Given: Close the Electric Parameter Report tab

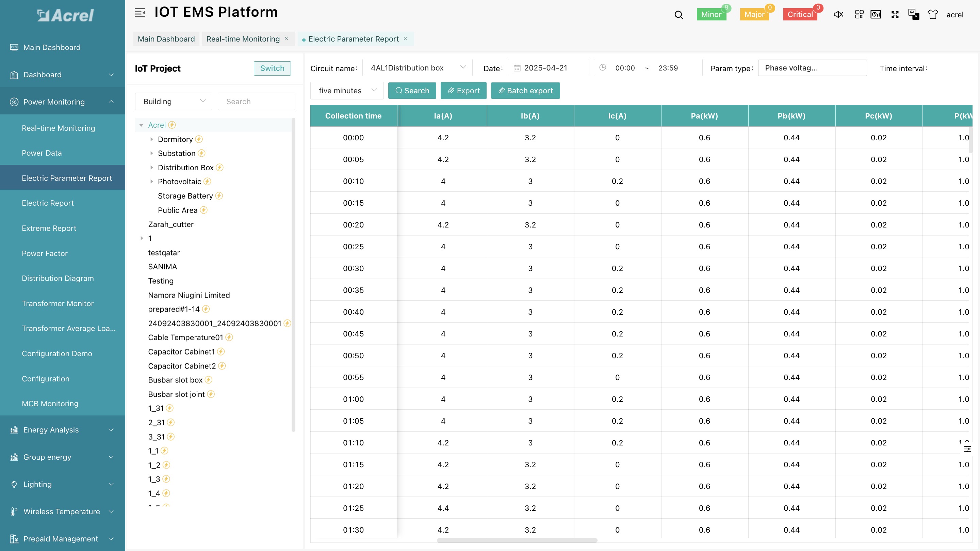Looking at the screenshot, I should click(x=406, y=38).
